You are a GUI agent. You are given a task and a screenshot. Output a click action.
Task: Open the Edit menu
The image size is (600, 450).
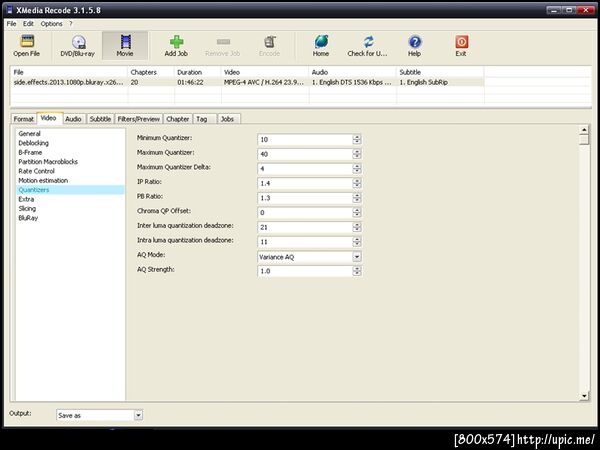pos(28,24)
